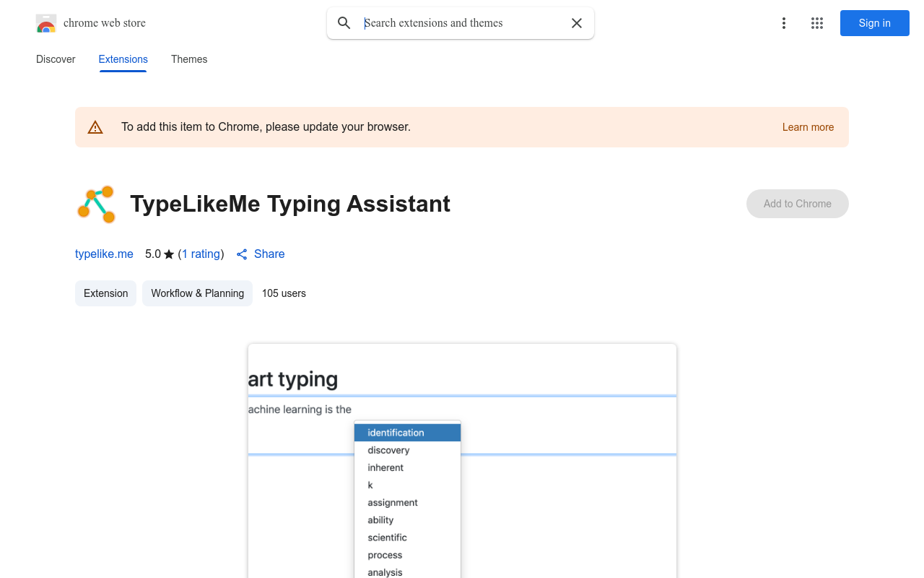Open the 1 rating reviews link
The height and width of the screenshot is (578, 924).
click(201, 254)
